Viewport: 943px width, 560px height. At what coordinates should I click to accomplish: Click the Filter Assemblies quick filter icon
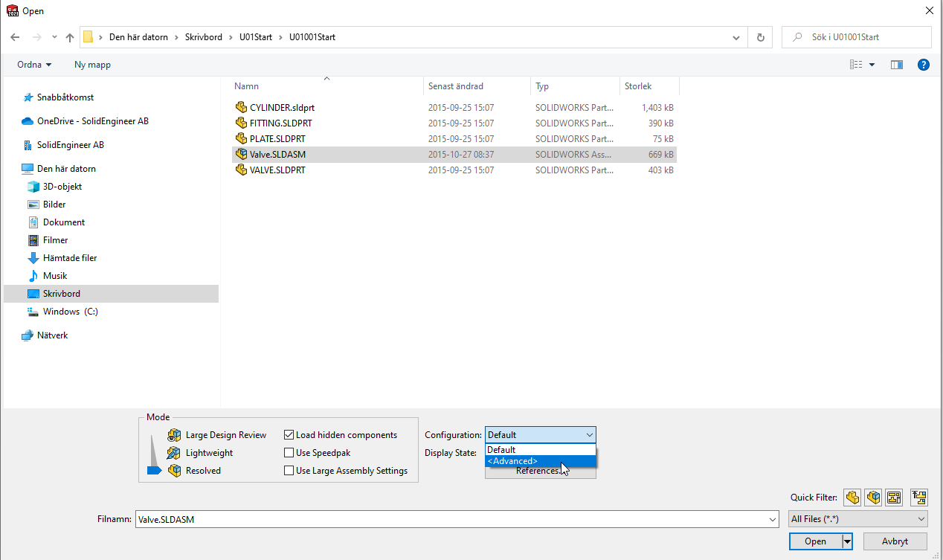click(x=873, y=498)
